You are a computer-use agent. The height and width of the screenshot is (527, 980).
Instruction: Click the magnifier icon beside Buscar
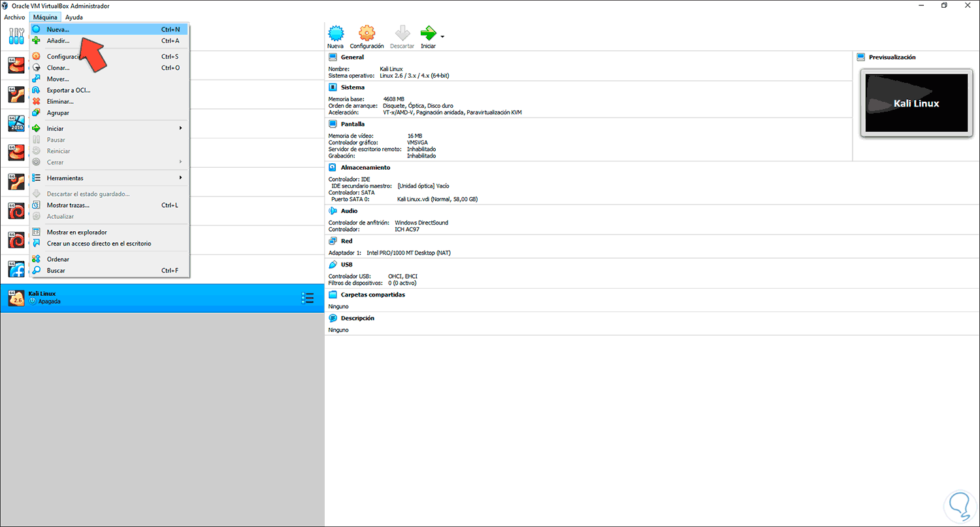click(37, 270)
